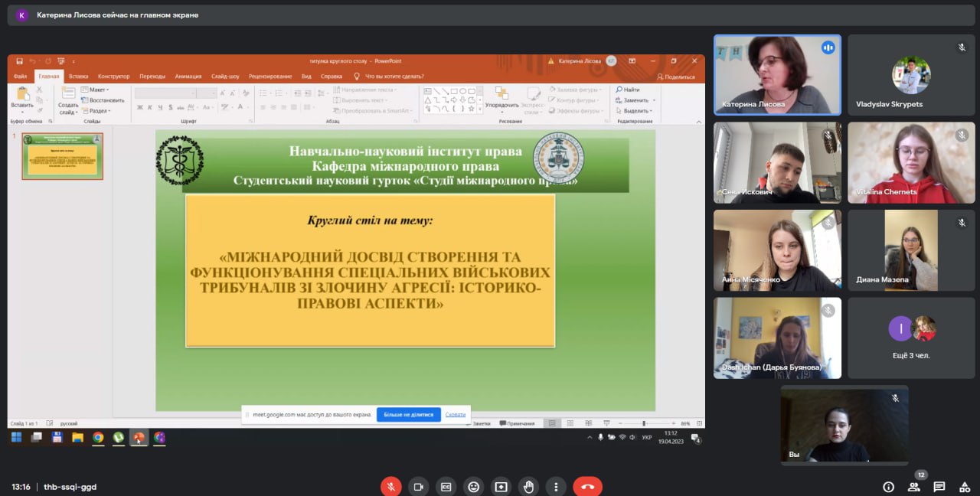Click the save icon in quick access
Screen dimensions: 980x496
tap(20, 61)
